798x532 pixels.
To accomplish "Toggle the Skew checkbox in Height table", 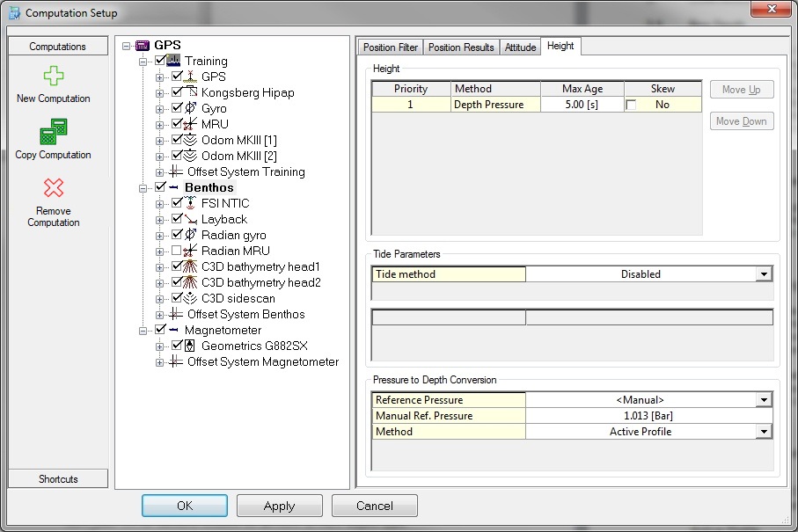I will [x=630, y=105].
